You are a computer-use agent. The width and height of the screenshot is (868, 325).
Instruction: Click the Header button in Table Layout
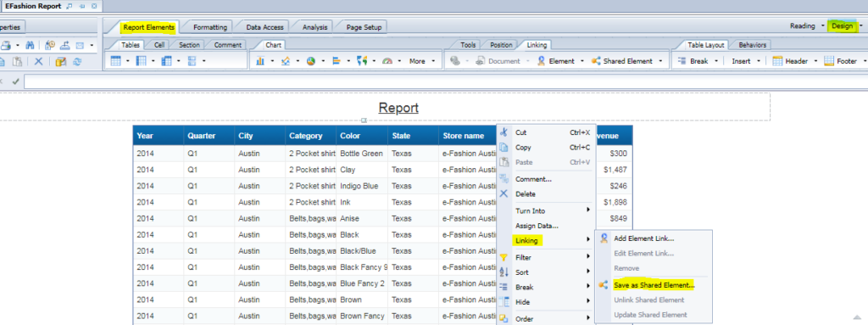(x=790, y=61)
